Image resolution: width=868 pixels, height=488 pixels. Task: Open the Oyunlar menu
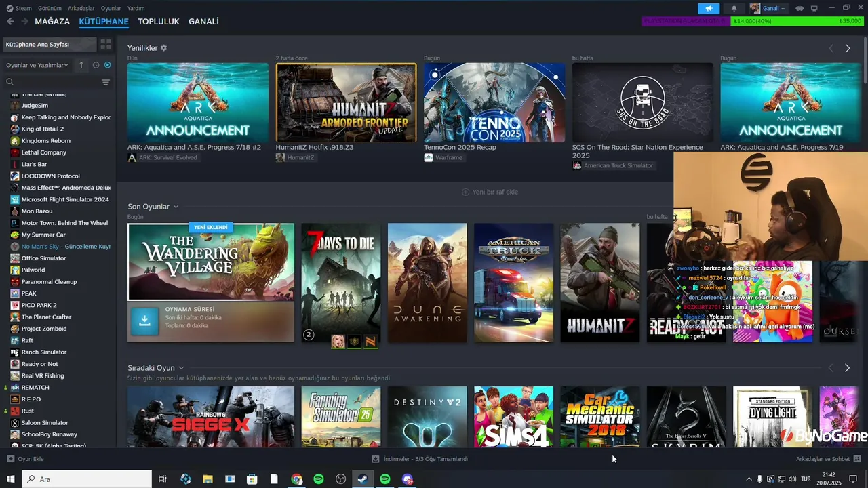(111, 8)
